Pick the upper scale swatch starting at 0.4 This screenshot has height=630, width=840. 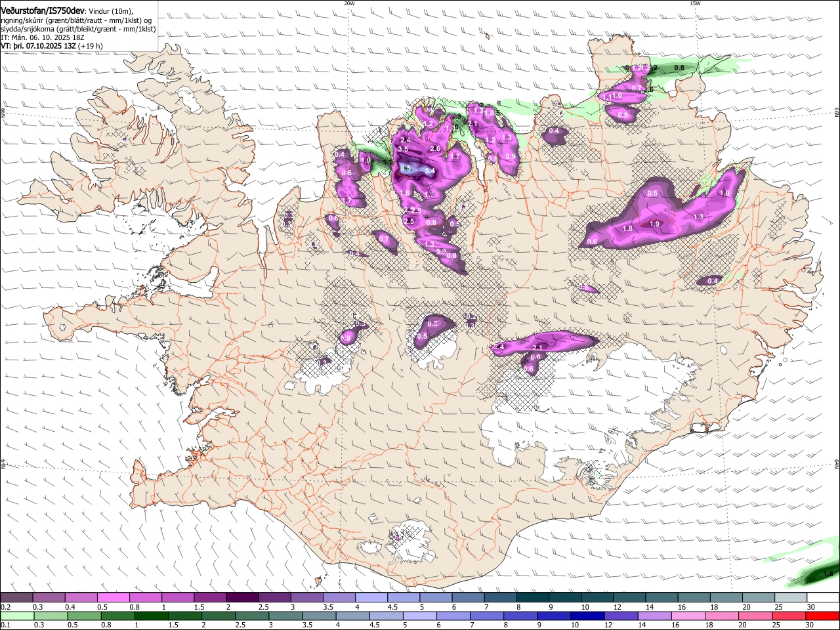[81, 598]
